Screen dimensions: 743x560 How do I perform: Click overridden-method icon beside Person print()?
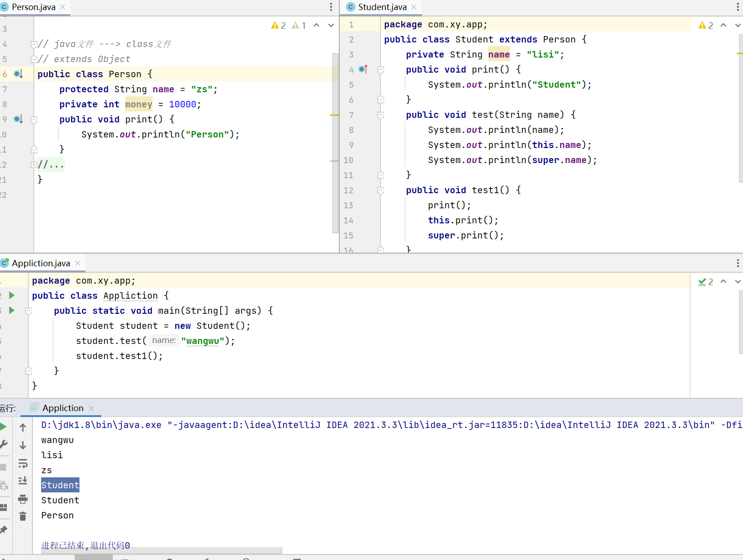[x=18, y=119]
